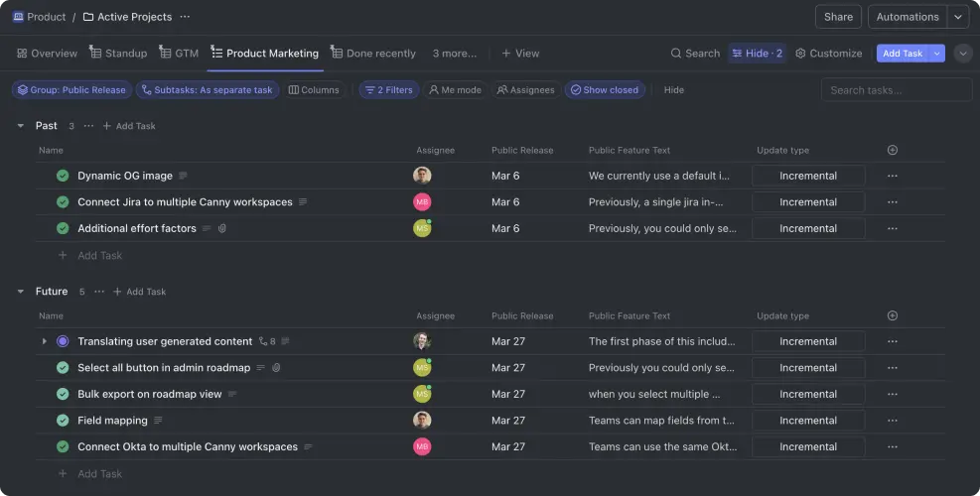Open assignee avatar for Dynamic OG image
This screenshot has width=980, height=496.
pyautogui.click(x=422, y=176)
